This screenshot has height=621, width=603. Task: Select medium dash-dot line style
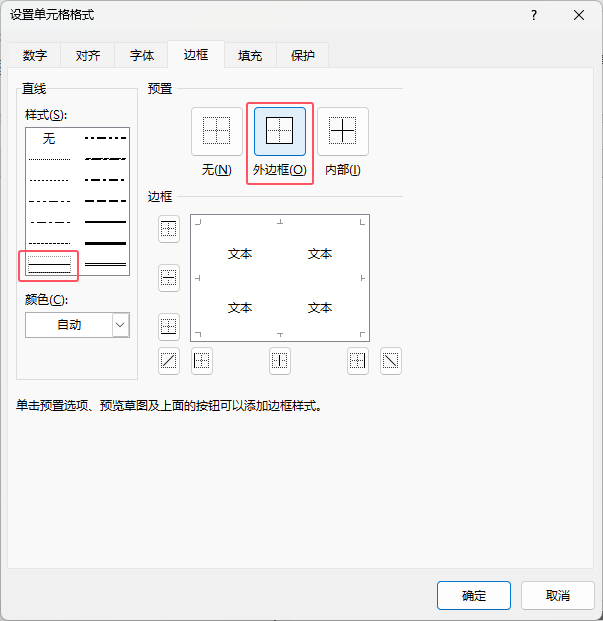[105, 180]
